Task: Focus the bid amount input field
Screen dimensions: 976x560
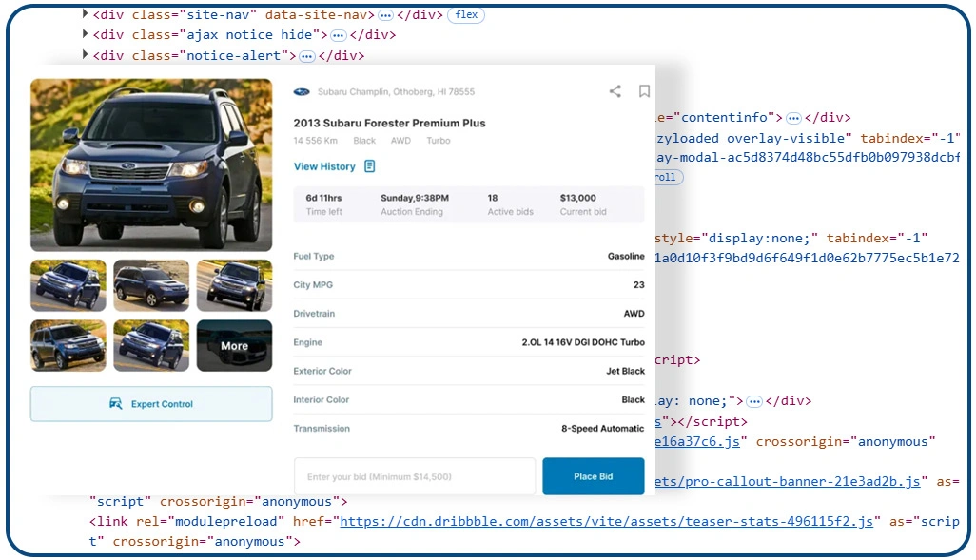Action: (415, 476)
